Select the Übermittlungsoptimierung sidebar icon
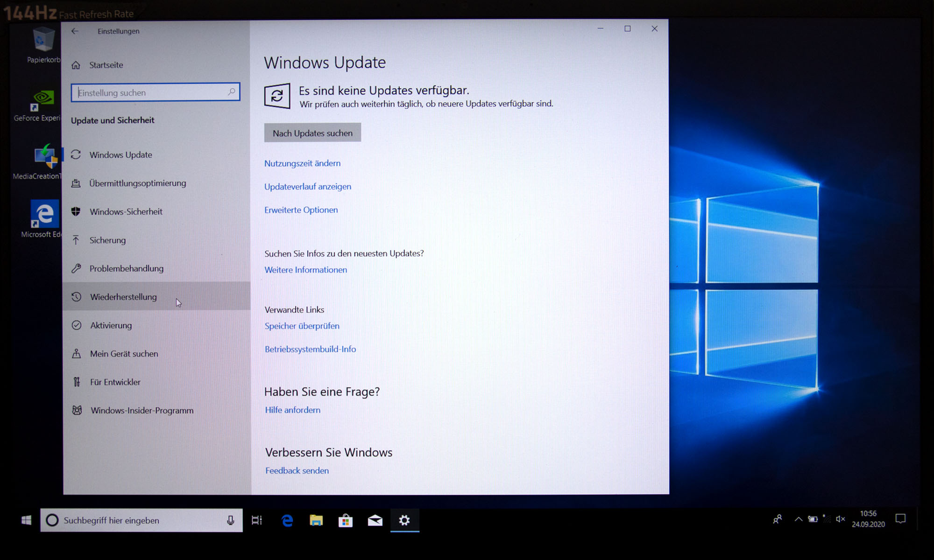The width and height of the screenshot is (934, 560). point(76,183)
